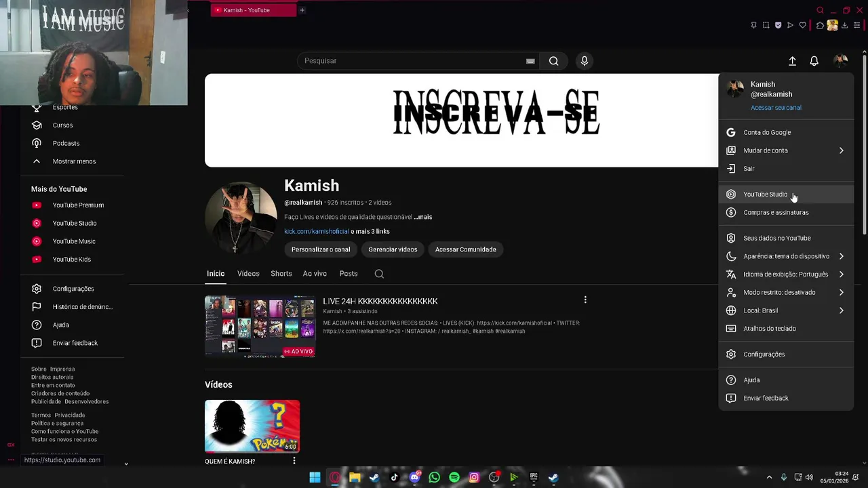Click Personalizar o canal button
868x488 pixels.
[321, 249]
